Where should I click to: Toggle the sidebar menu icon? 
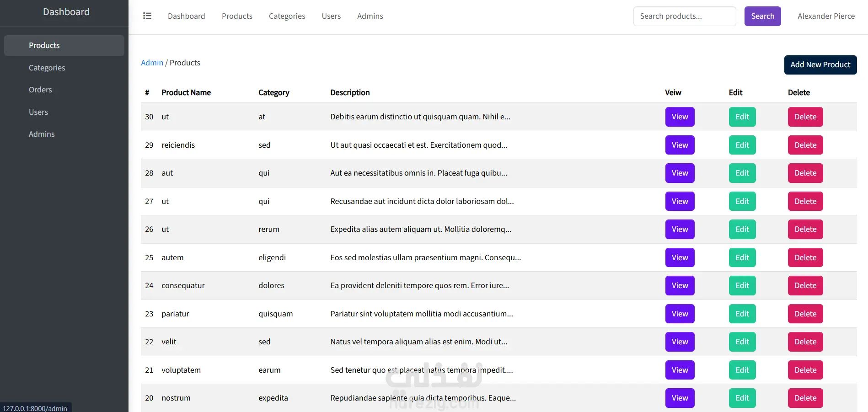[x=147, y=16]
